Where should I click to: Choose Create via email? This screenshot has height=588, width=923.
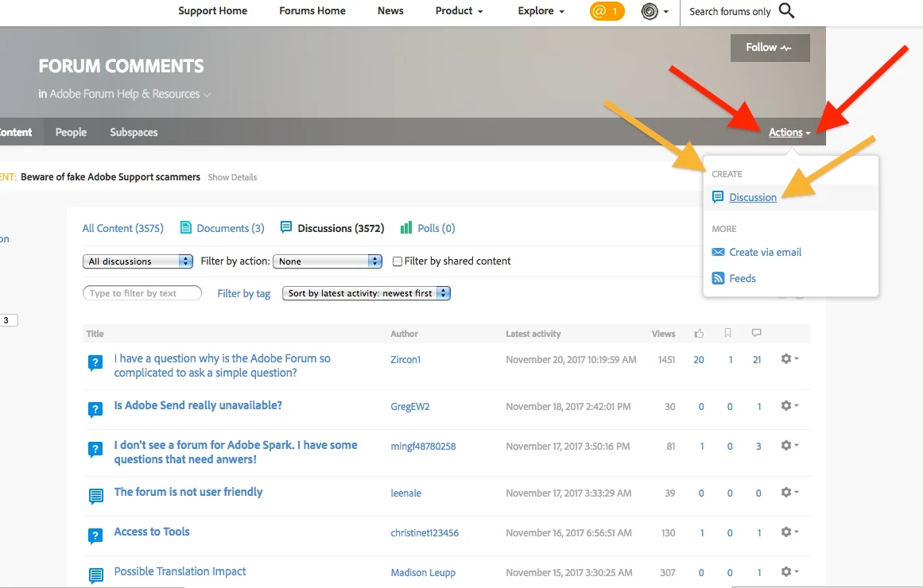coord(766,252)
